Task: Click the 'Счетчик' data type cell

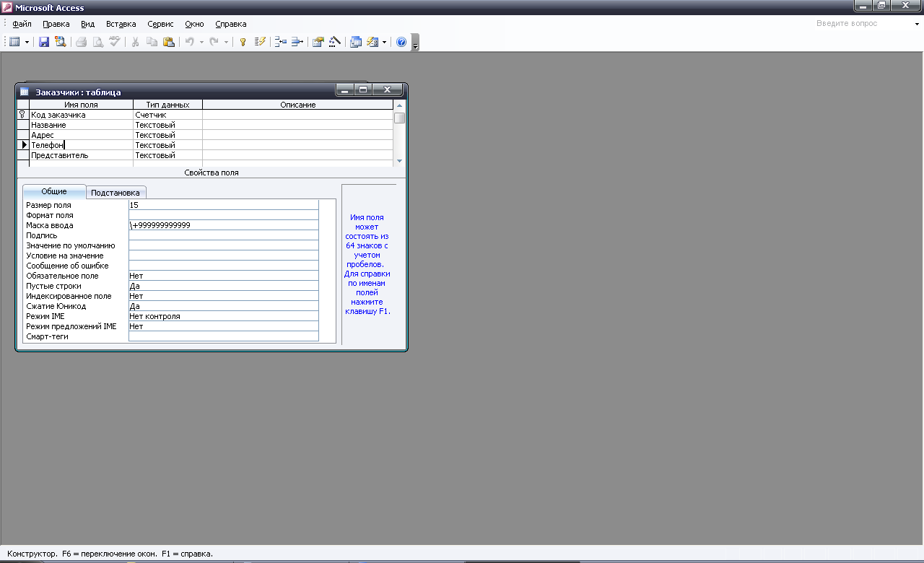Action: pyautogui.click(x=167, y=115)
